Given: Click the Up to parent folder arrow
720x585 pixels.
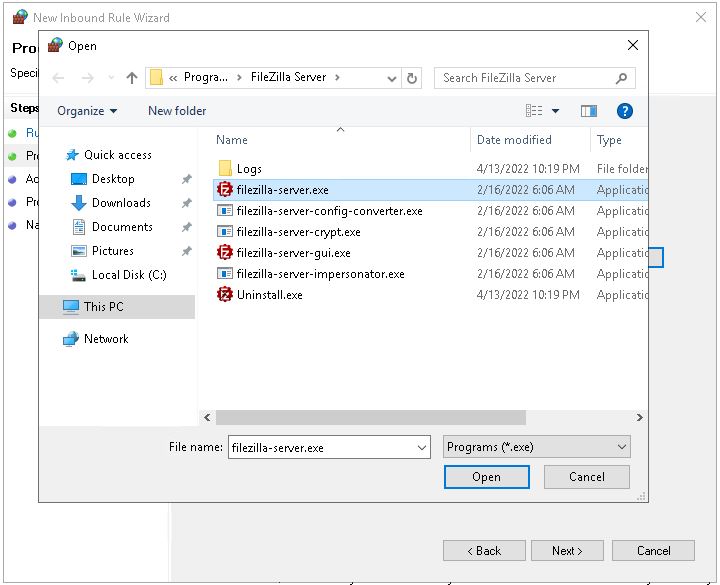Looking at the screenshot, I should click(x=132, y=78).
